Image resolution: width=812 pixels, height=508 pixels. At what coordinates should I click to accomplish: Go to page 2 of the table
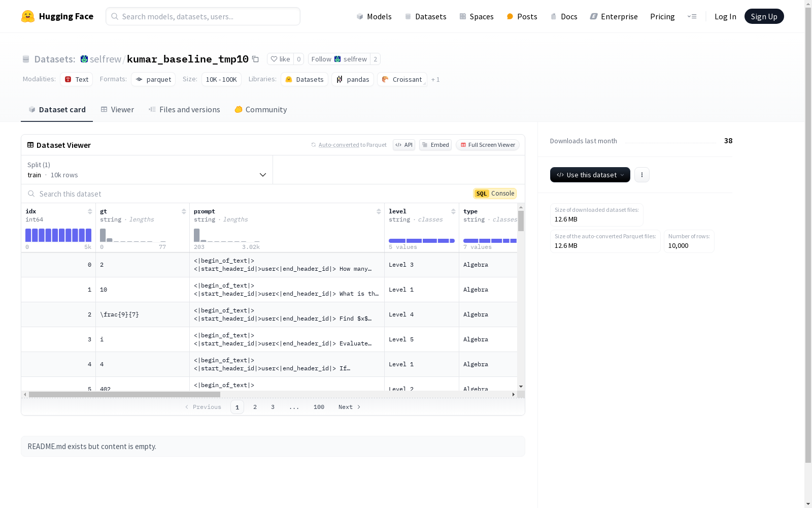pos(255,407)
